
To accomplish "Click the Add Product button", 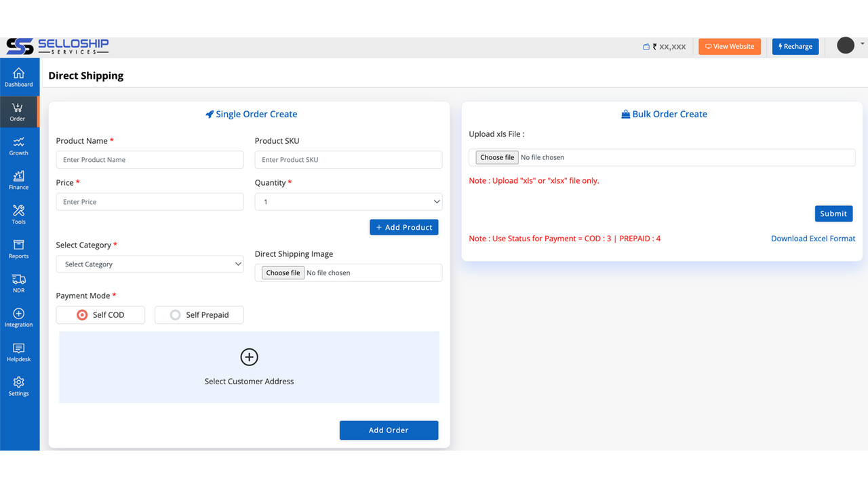I will click(x=404, y=228).
